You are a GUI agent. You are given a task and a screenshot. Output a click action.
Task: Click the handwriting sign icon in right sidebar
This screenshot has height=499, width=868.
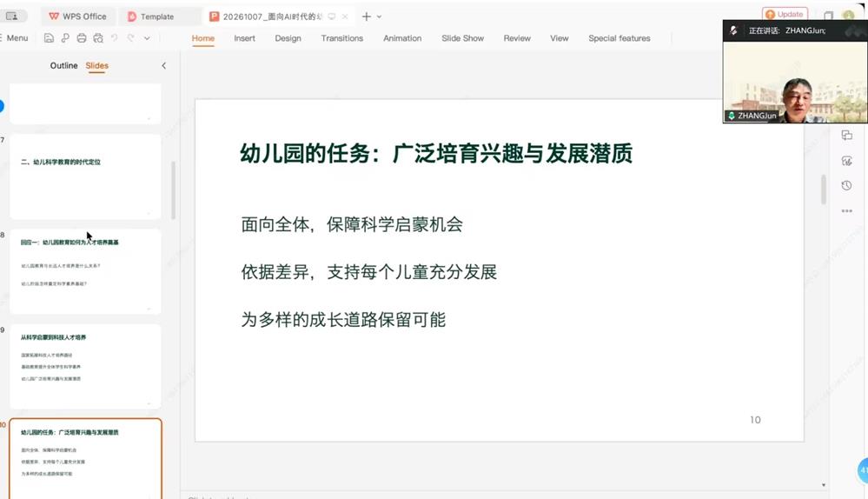[x=846, y=161]
